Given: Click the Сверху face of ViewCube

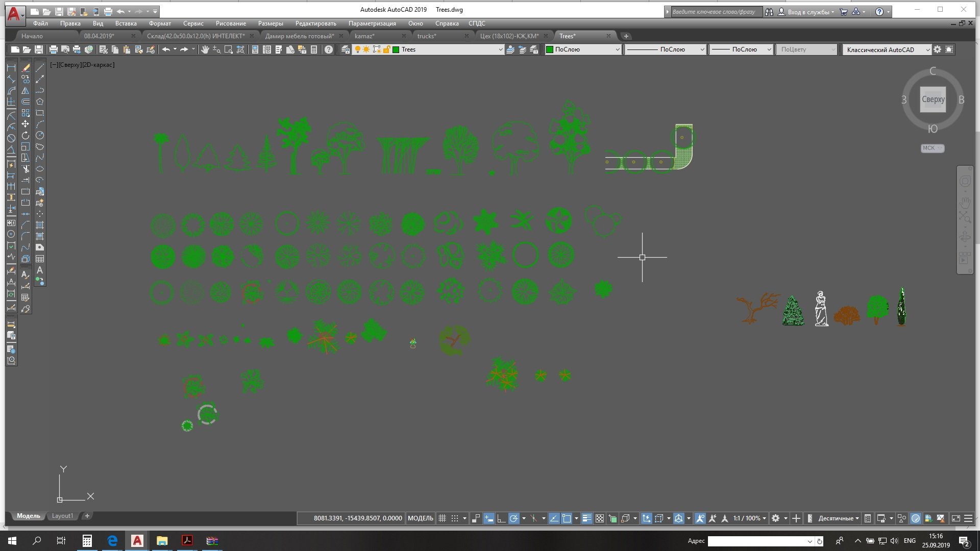Looking at the screenshot, I should tap(933, 99).
